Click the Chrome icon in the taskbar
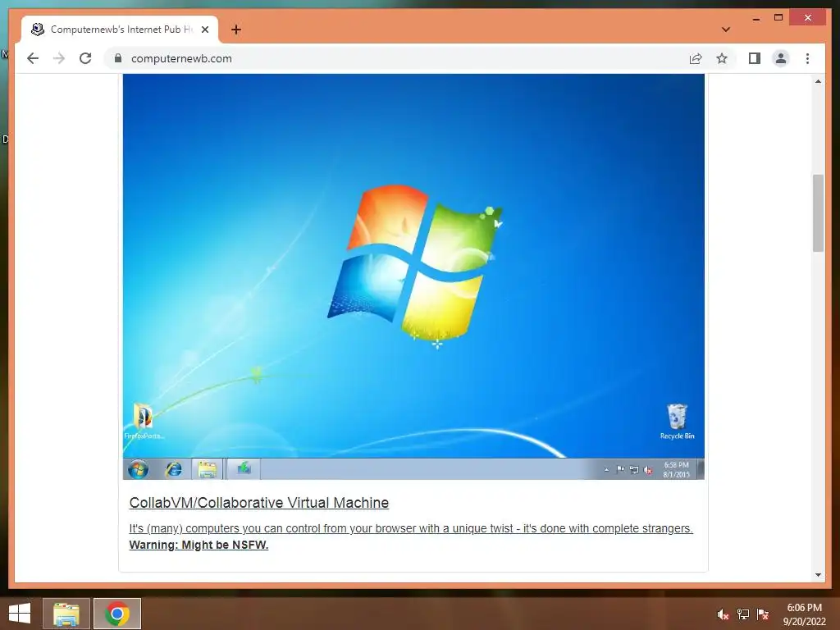The image size is (840, 630). (117, 614)
